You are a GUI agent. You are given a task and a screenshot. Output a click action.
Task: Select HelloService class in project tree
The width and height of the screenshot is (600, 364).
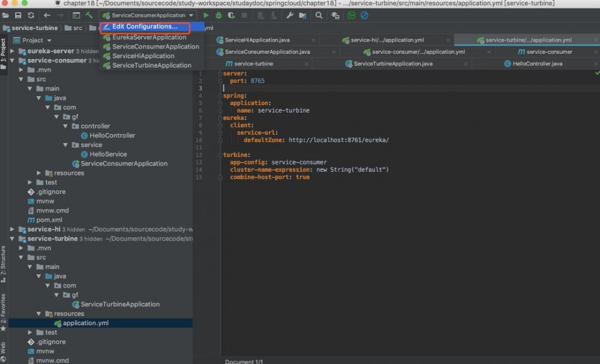108,154
